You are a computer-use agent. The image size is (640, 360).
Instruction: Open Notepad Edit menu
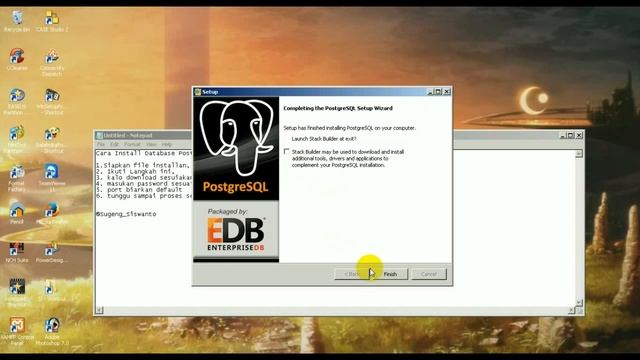coord(115,144)
